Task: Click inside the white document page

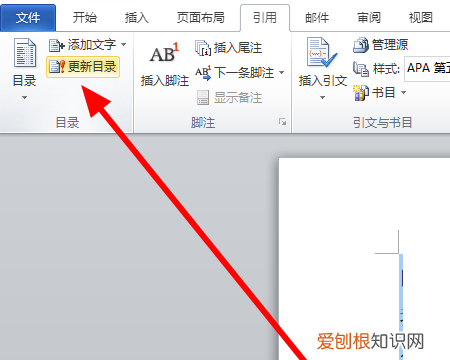Action: point(364,258)
